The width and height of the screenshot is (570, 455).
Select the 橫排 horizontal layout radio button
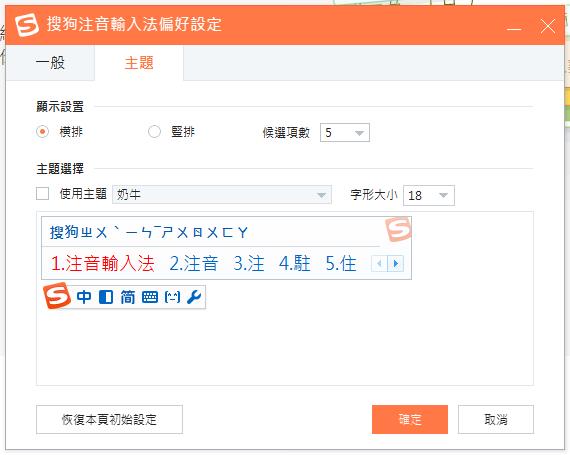43,131
